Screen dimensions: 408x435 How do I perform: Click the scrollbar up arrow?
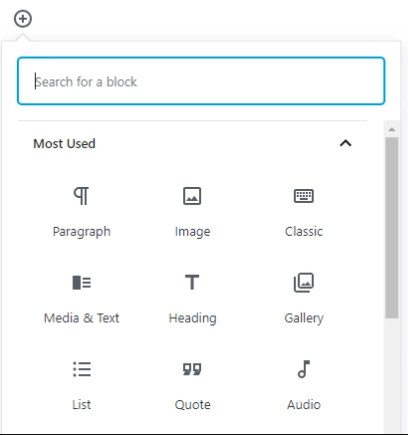pyautogui.click(x=392, y=129)
